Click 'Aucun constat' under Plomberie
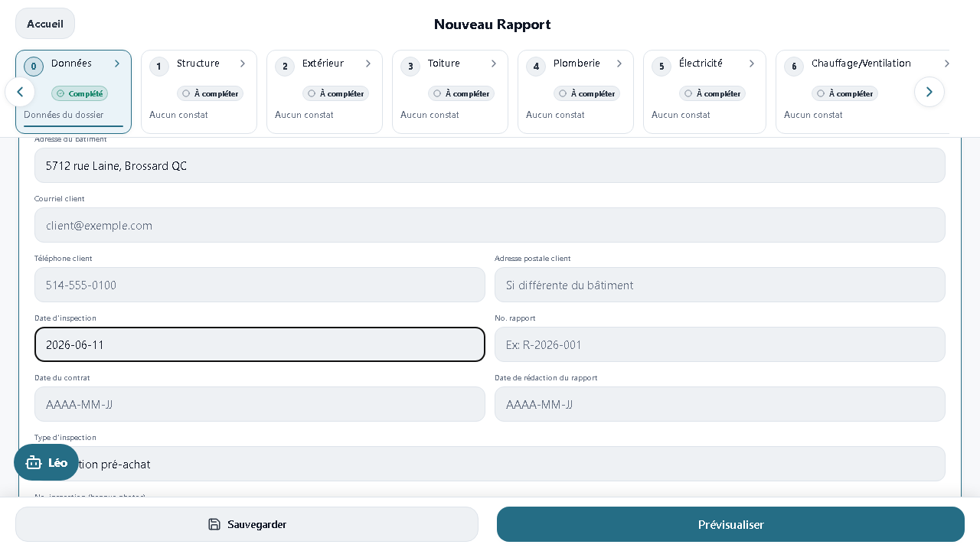The image size is (980, 551). pyautogui.click(x=555, y=115)
